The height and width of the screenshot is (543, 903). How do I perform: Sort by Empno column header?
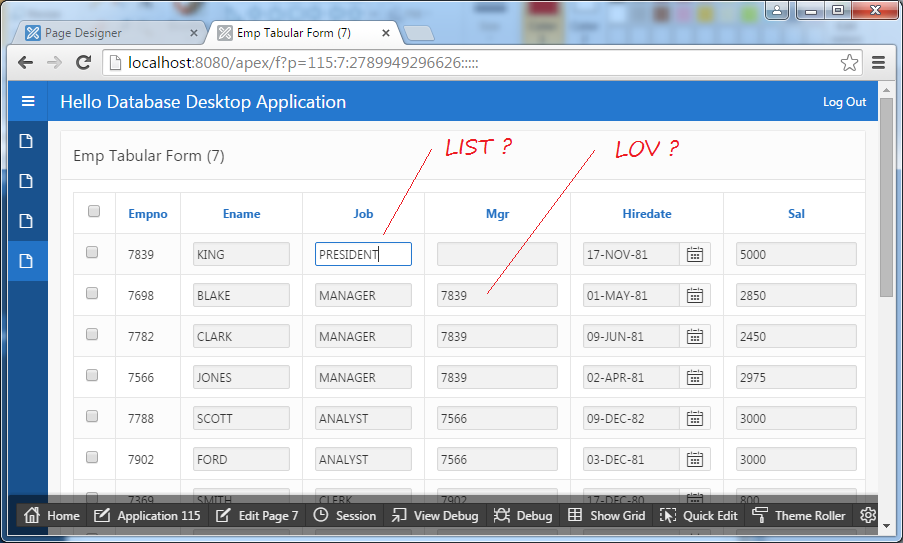[148, 214]
